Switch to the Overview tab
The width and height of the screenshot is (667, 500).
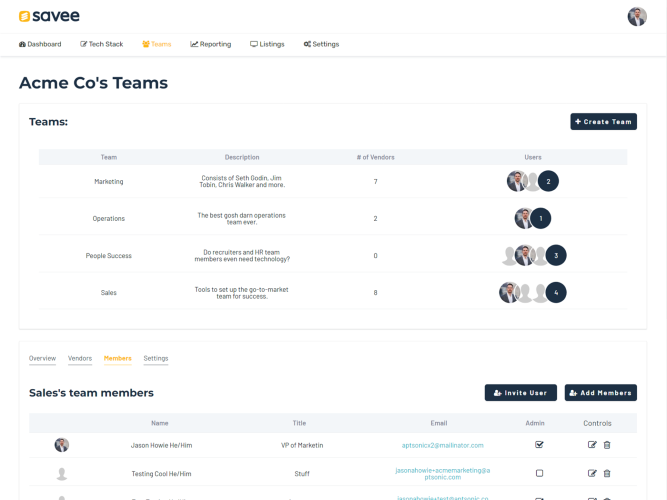tap(43, 358)
